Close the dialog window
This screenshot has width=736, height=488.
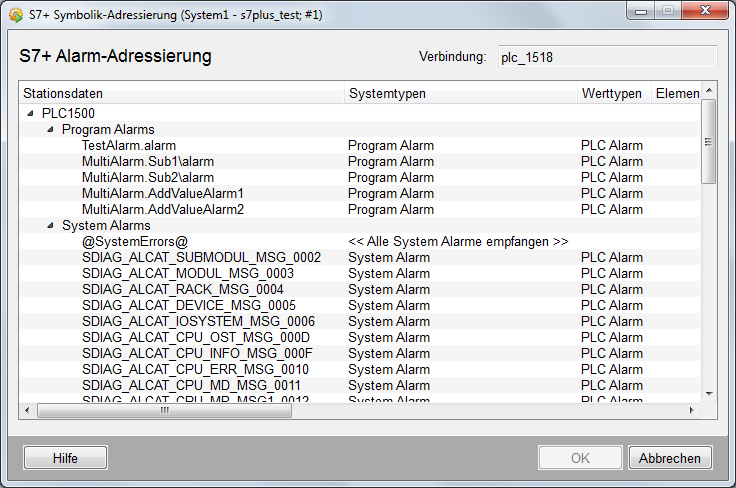coord(705,10)
